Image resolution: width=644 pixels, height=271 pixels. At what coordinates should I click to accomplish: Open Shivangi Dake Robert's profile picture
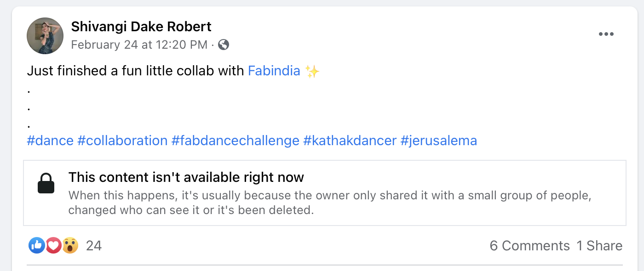click(x=45, y=36)
